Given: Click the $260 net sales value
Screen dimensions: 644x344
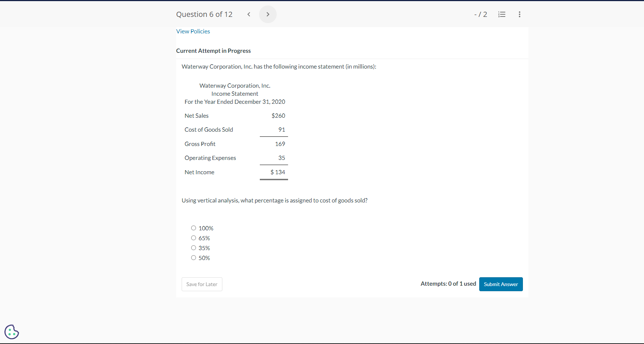Looking at the screenshot, I should 278,116.
